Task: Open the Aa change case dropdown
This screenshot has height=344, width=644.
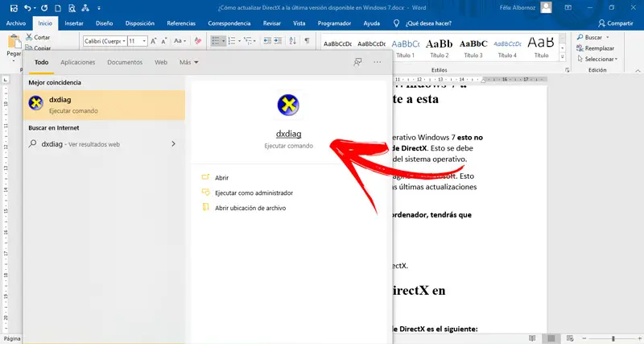Action: [x=180, y=41]
